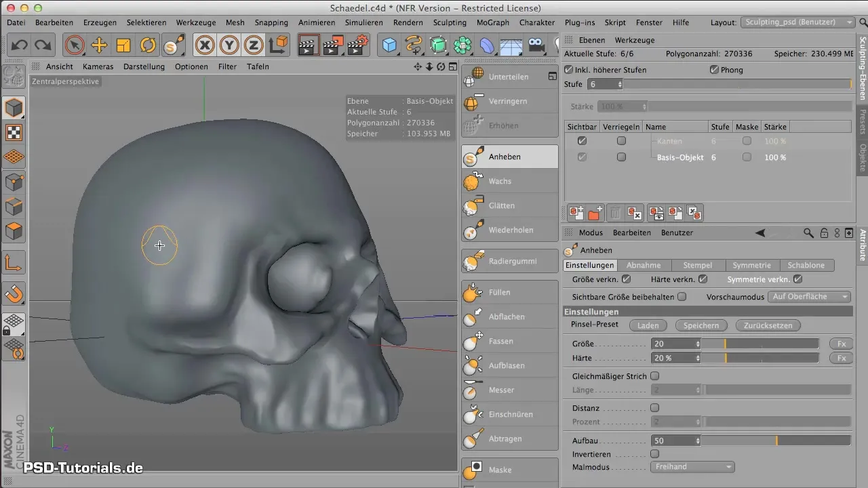Select the Abflachen brush
The width and height of the screenshot is (868, 488).
(x=510, y=317)
